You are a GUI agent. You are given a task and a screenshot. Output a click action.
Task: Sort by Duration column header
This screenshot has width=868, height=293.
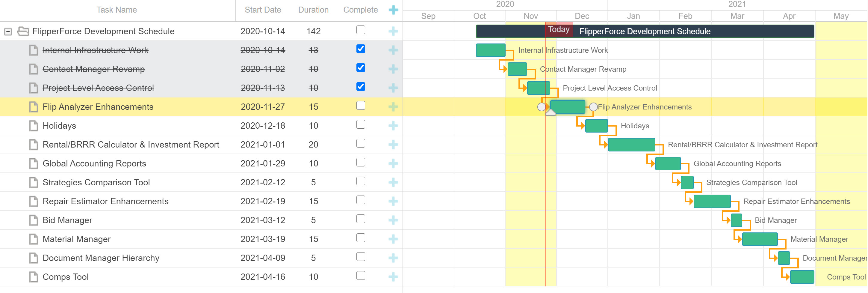point(313,10)
